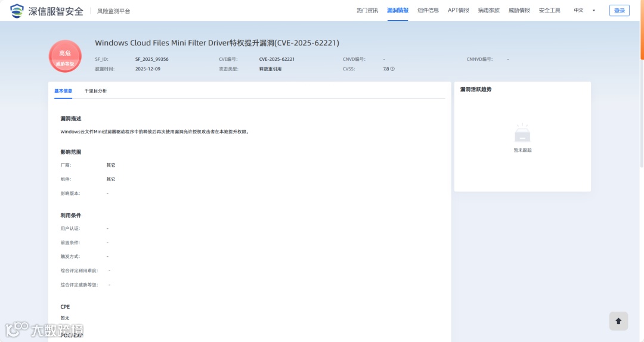Click the CVE-2025-62221 value beside CVE编号
This screenshot has width=644, height=342.
277,59
